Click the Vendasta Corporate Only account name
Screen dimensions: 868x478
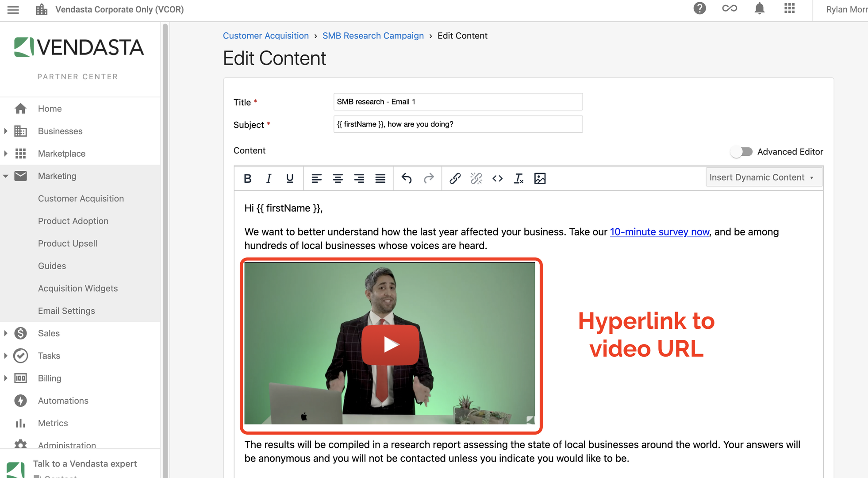click(119, 9)
